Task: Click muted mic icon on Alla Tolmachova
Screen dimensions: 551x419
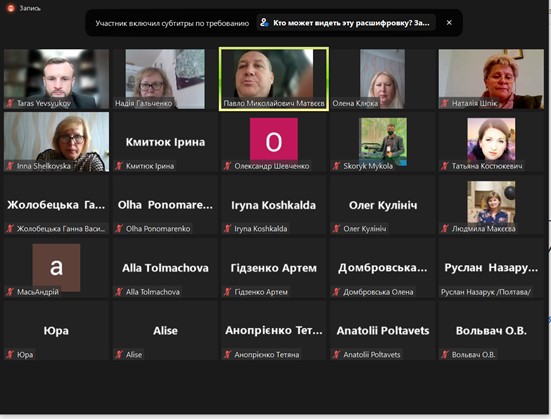Action: tap(119, 292)
